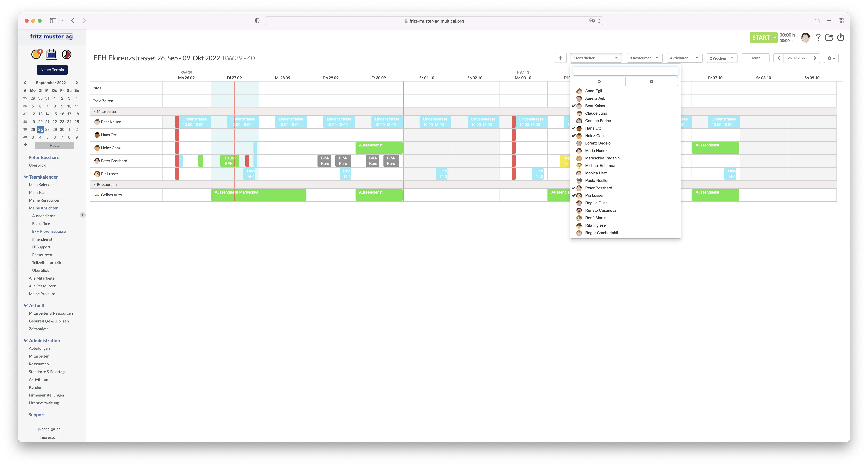Open the Aktivitäten dropdown
This screenshot has height=466, width=868.
[x=684, y=58]
